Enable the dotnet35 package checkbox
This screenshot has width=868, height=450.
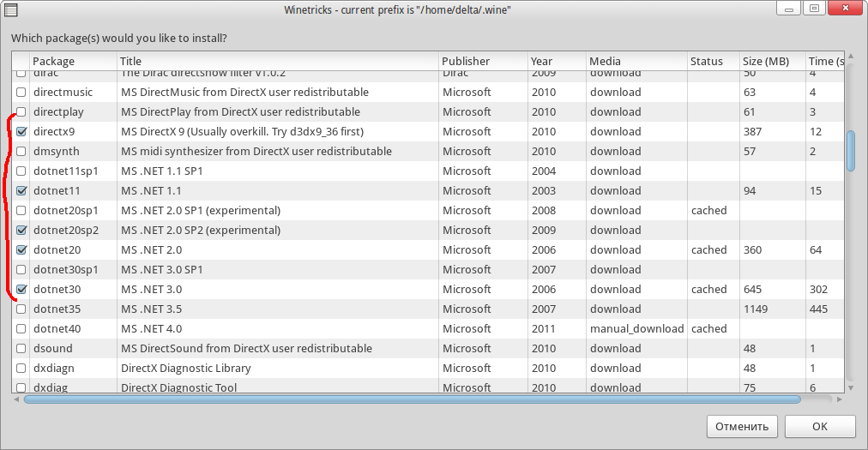coord(21,309)
